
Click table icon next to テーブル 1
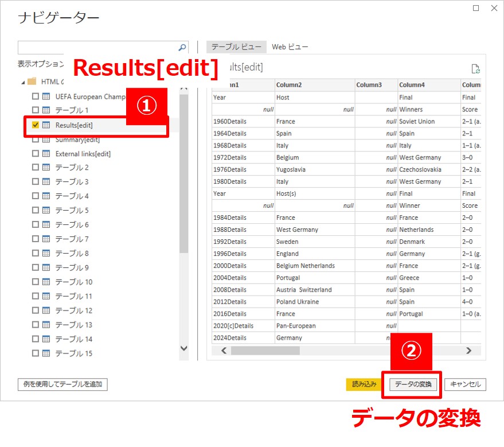pos(46,110)
